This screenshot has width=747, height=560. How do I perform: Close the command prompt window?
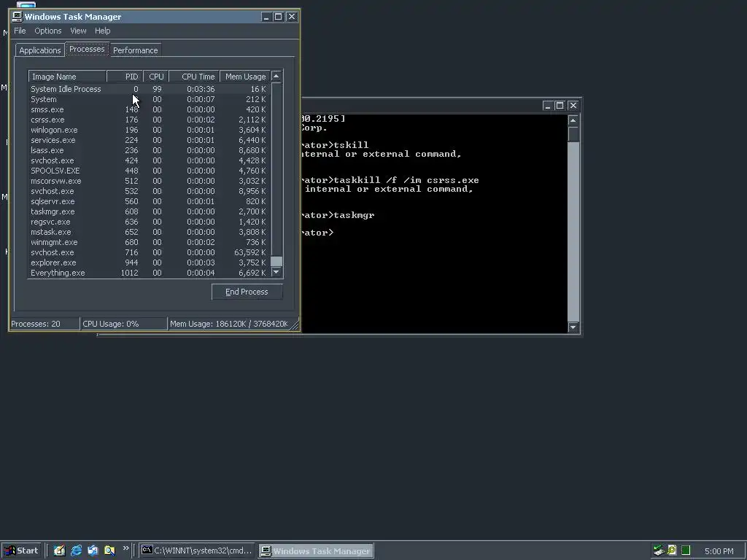pos(573,106)
